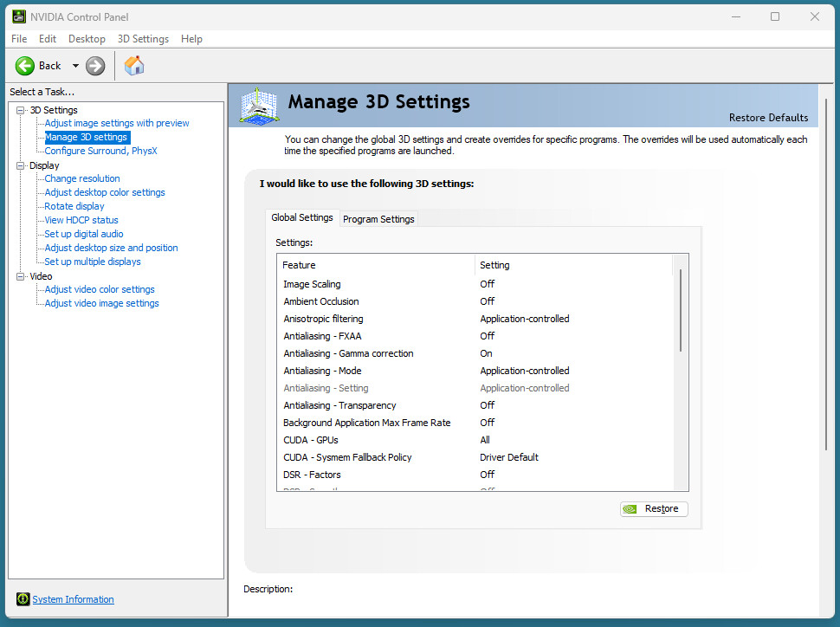Open the Edit menu
This screenshot has height=627, width=840.
[47, 39]
